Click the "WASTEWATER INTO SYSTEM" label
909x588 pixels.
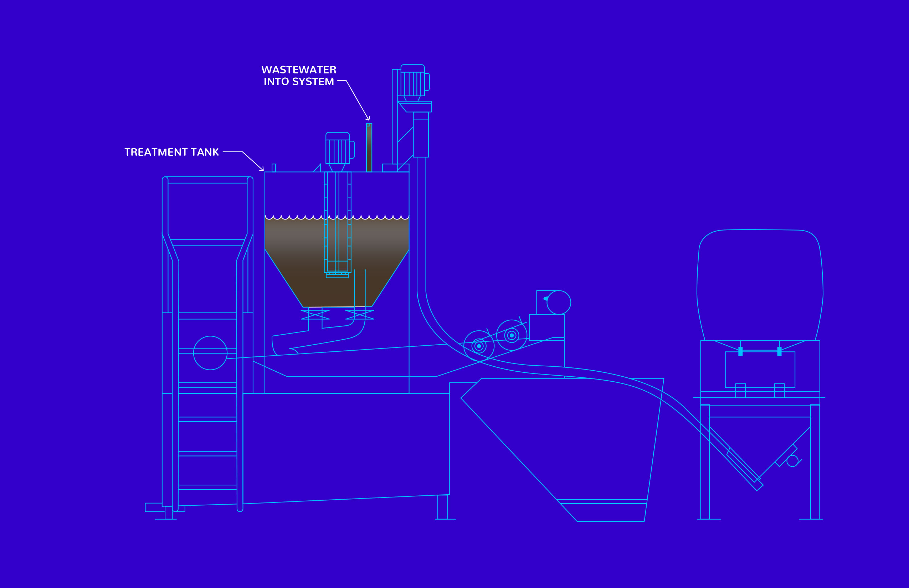299,76
